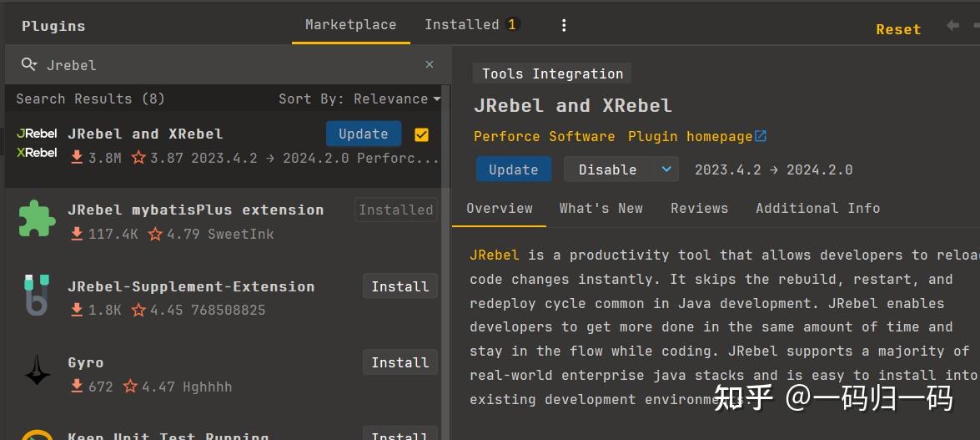Switch to the Installed tab
This screenshot has height=440, width=980.
470,24
